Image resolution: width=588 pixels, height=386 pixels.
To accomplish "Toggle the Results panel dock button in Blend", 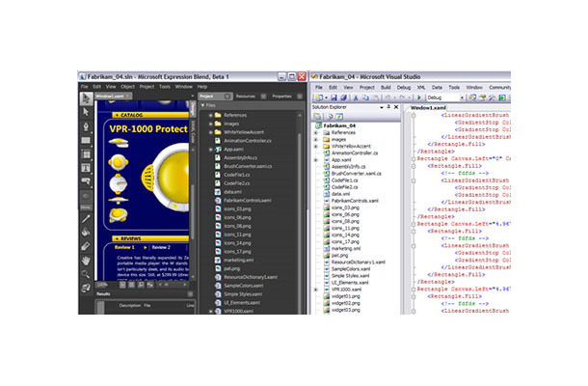I will coord(190,294).
